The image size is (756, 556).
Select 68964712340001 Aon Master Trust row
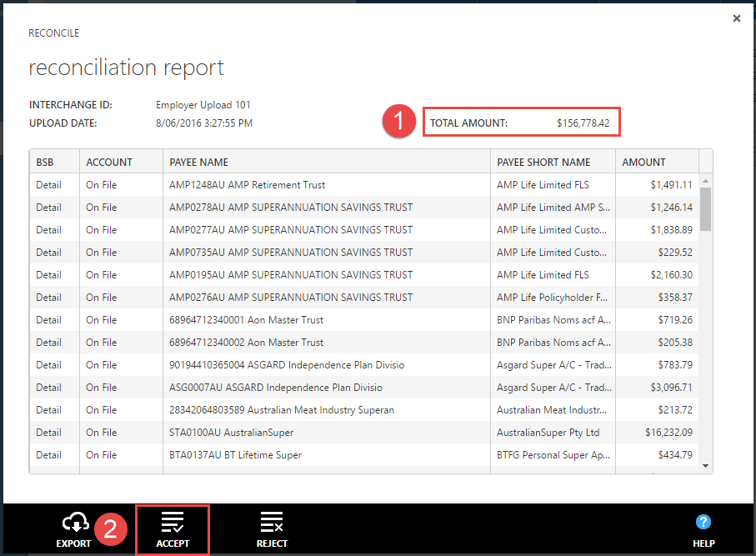[x=364, y=320]
